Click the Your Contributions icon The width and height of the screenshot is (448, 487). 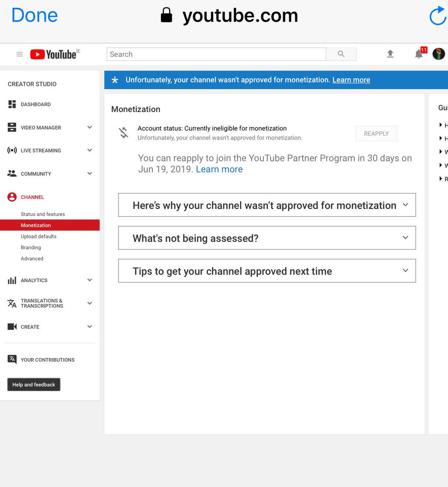[x=12, y=360]
